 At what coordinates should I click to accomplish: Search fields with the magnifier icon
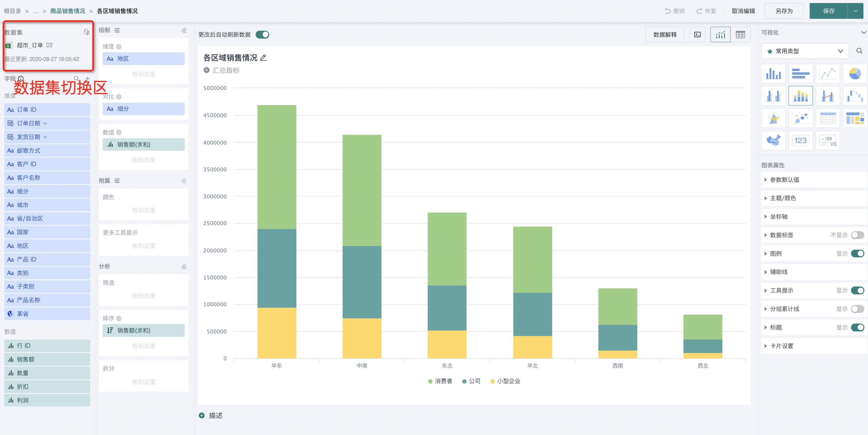click(x=77, y=78)
